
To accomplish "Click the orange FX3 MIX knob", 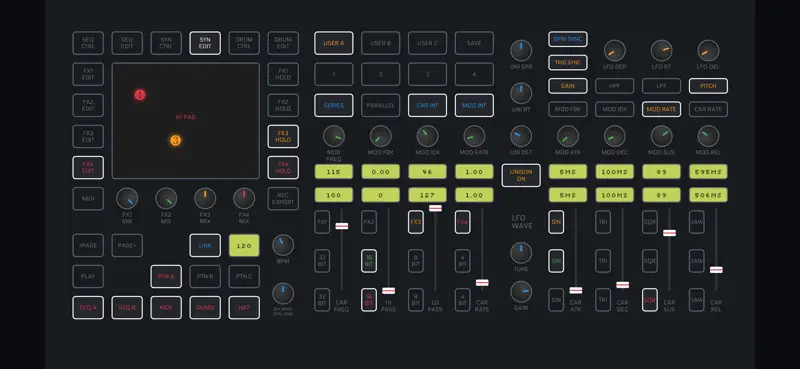I will pos(205,199).
